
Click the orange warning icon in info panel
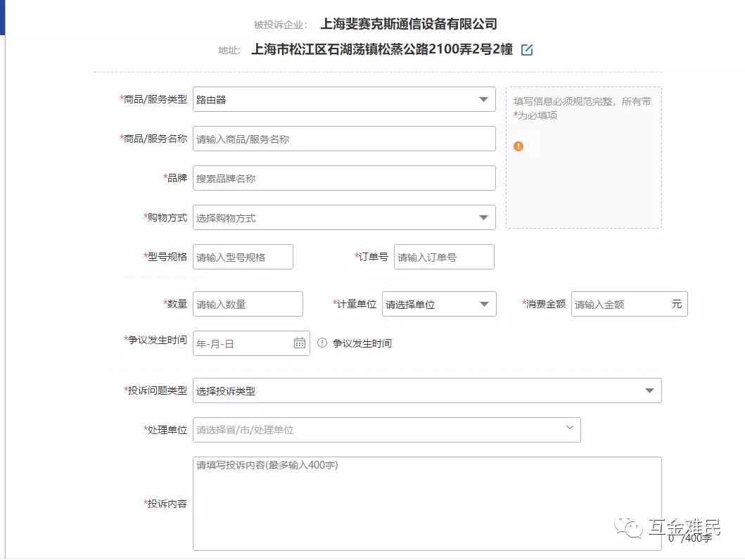(x=518, y=146)
